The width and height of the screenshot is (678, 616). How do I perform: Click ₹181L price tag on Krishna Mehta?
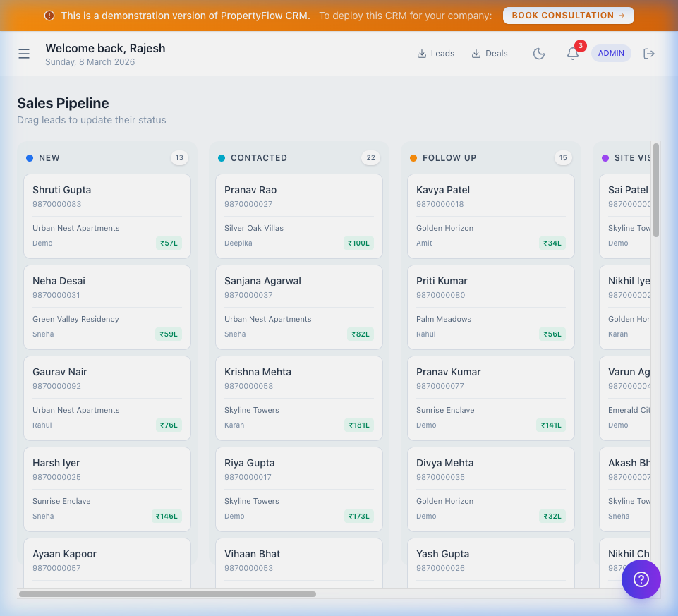(x=360, y=425)
